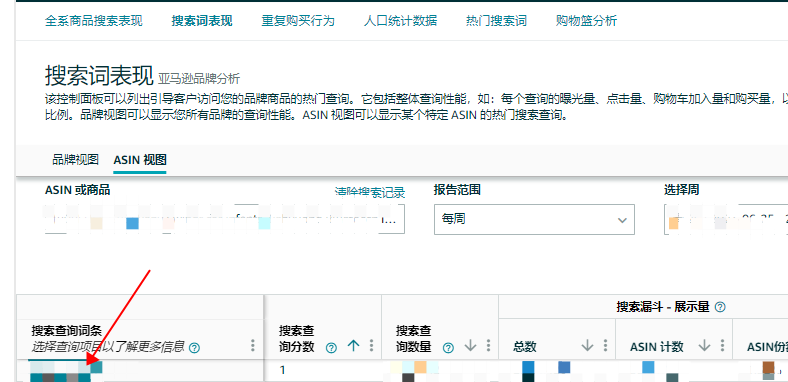
Task: Open column menu for 搜索查询分数
Action: (x=371, y=345)
